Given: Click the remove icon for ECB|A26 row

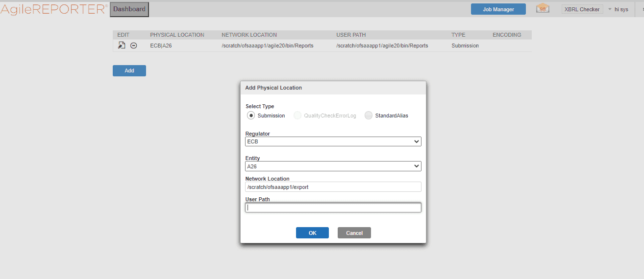Looking at the screenshot, I should [133, 46].
